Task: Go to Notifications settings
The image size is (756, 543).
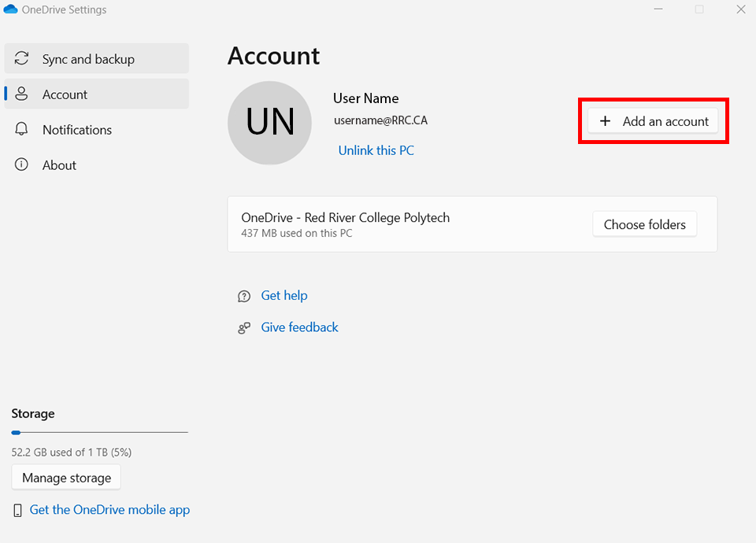Action: pos(96,129)
